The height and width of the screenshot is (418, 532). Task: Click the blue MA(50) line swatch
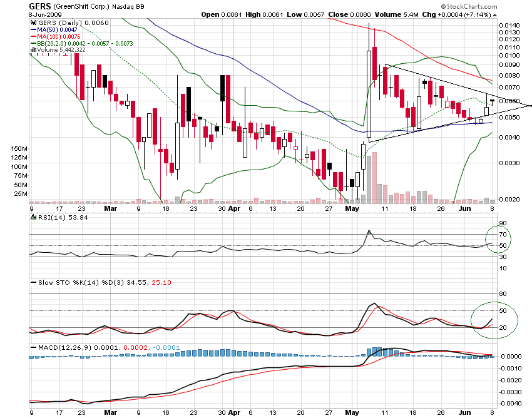click(33, 30)
